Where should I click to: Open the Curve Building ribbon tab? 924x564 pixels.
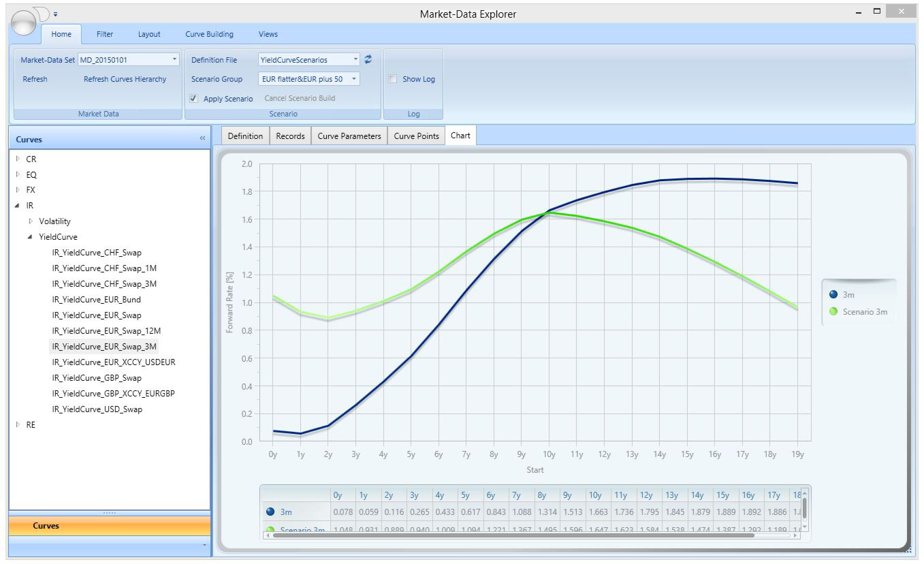point(209,34)
